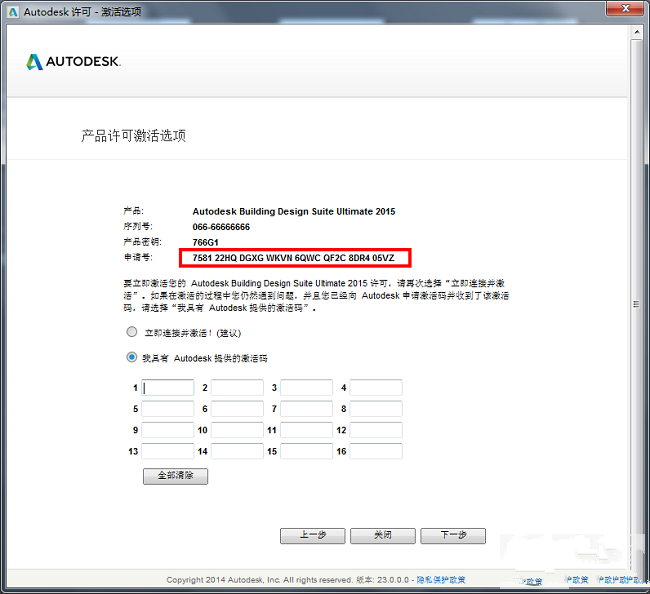Click activation code field 4

coord(376,388)
